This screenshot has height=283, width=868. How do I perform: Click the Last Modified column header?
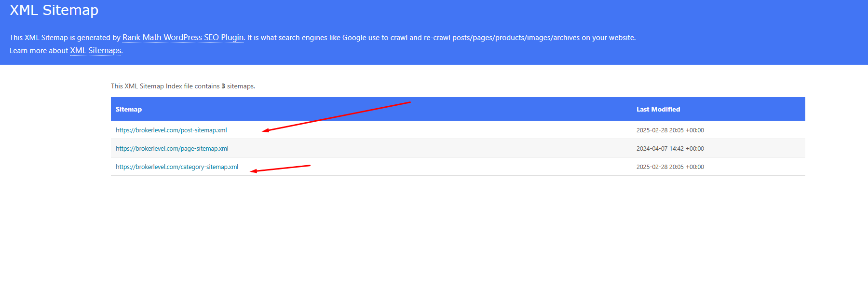click(x=658, y=110)
